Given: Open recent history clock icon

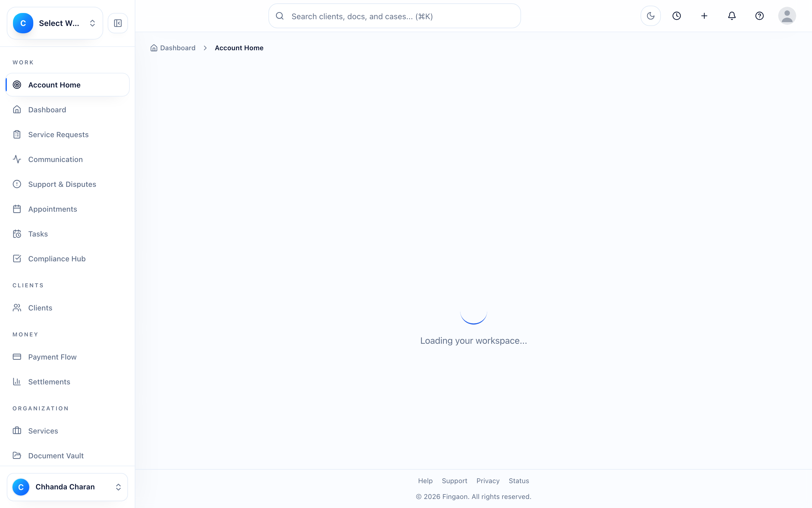Looking at the screenshot, I should [x=676, y=16].
